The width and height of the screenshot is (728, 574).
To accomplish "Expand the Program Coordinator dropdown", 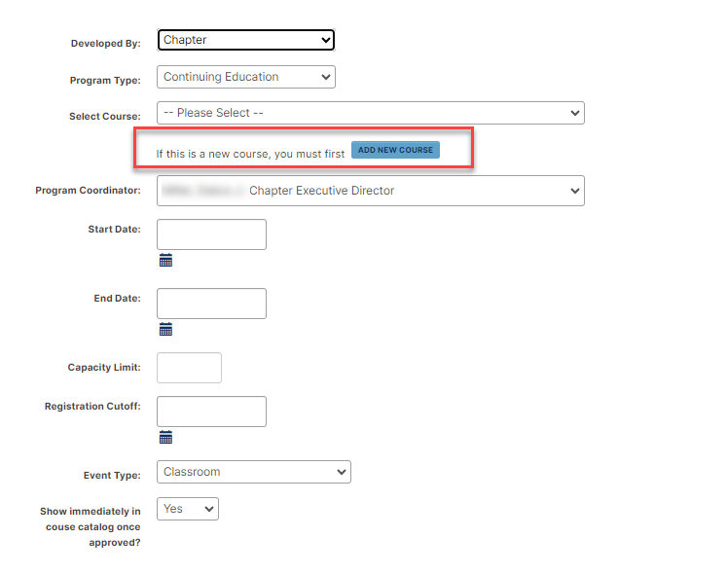I will point(371,191).
